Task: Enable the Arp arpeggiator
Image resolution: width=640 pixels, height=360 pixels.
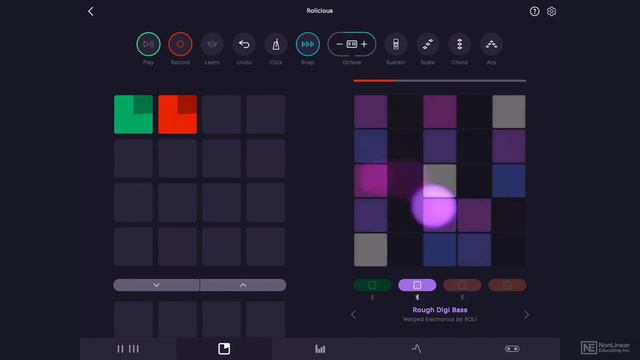Action: tap(491, 44)
